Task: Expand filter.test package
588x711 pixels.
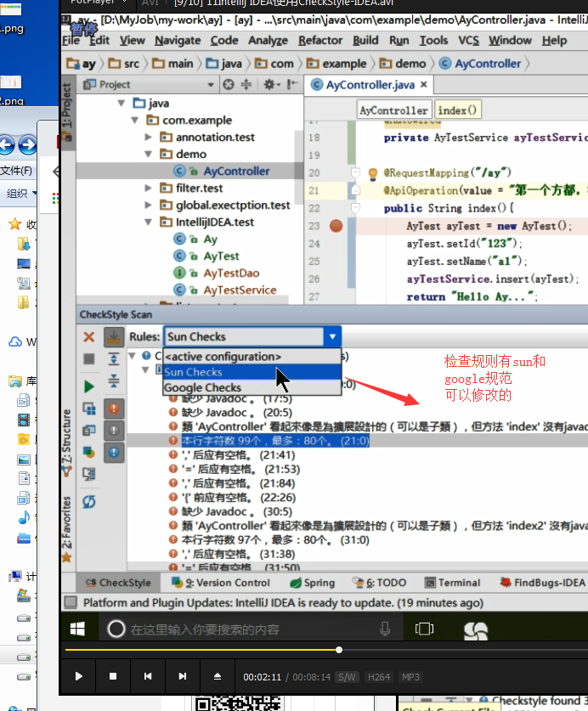Action: click(x=148, y=188)
